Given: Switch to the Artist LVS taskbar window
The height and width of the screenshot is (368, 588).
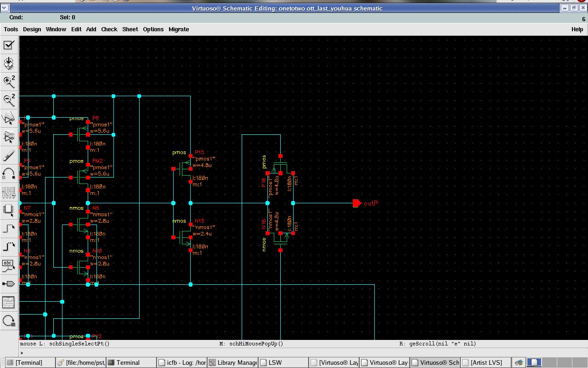Looking at the screenshot, I should pos(486,362).
